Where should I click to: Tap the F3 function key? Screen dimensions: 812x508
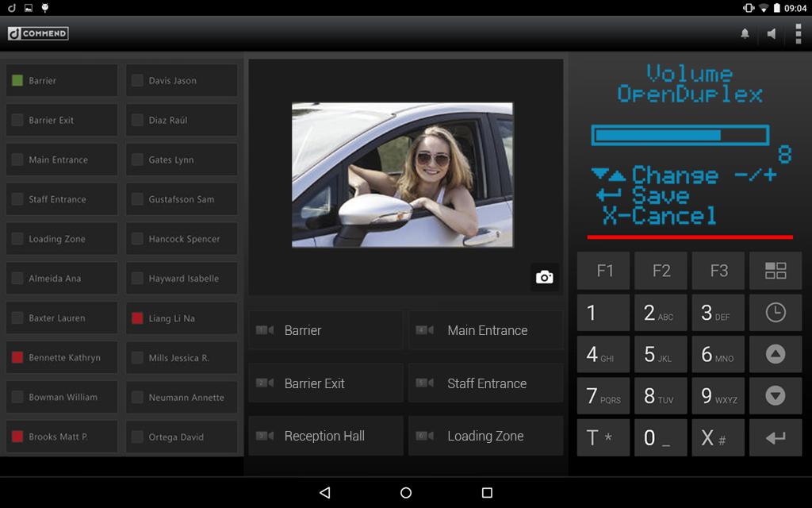(718, 271)
